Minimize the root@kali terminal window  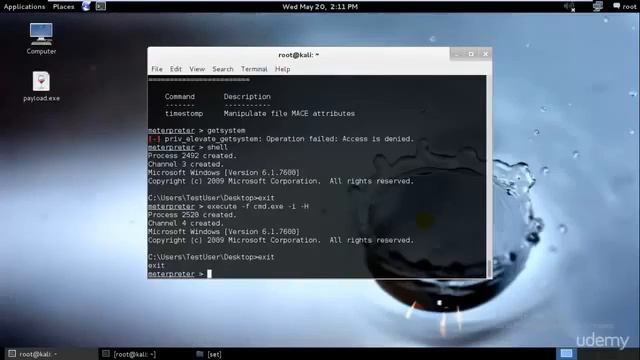[457, 54]
